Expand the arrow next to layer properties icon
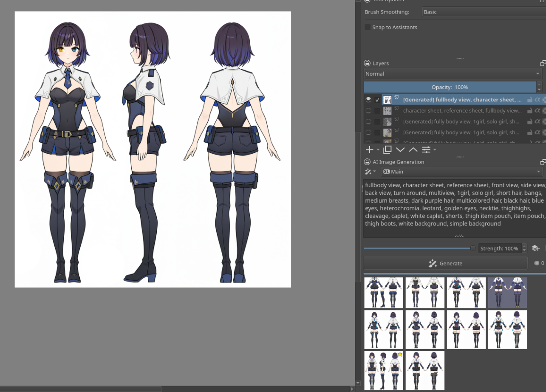This screenshot has width=546, height=392. [x=435, y=150]
